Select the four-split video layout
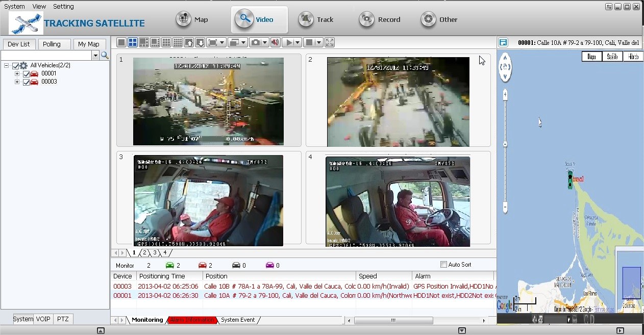This screenshot has width=644, height=335. click(x=133, y=42)
